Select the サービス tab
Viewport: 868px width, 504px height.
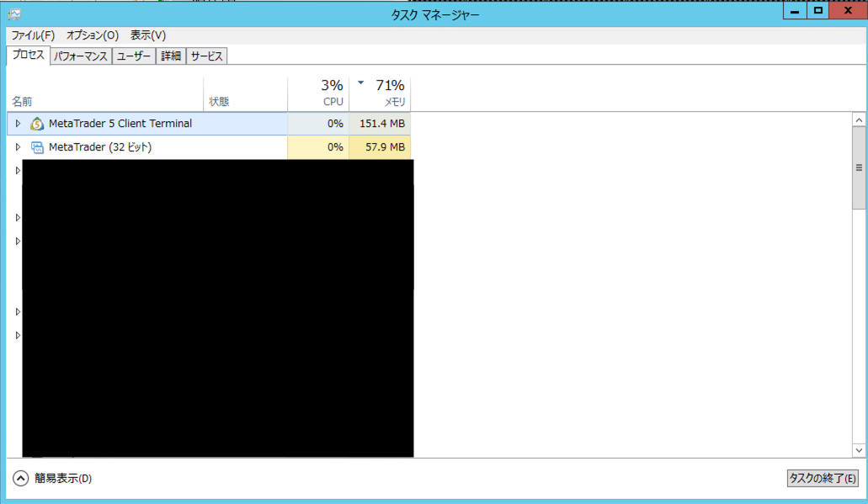click(x=206, y=56)
